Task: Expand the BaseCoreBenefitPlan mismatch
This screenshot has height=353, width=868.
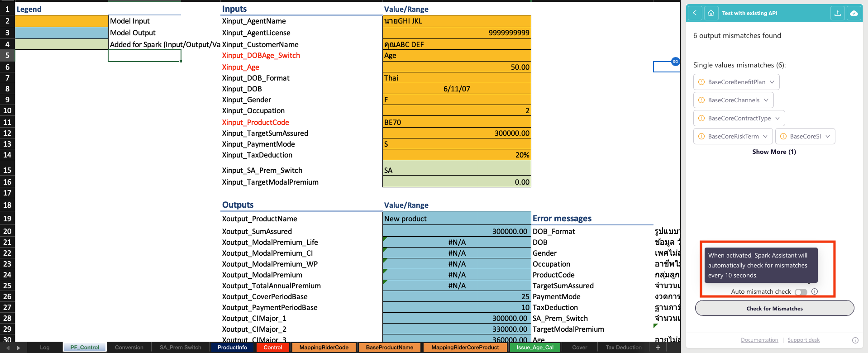Action: coord(736,82)
